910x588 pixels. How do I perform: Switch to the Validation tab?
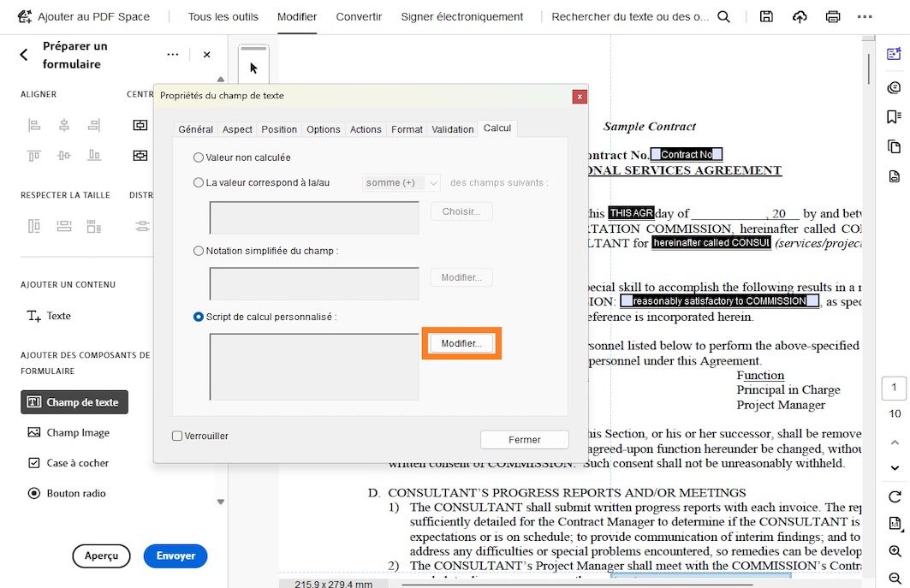pyautogui.click(x=452, y=129)
